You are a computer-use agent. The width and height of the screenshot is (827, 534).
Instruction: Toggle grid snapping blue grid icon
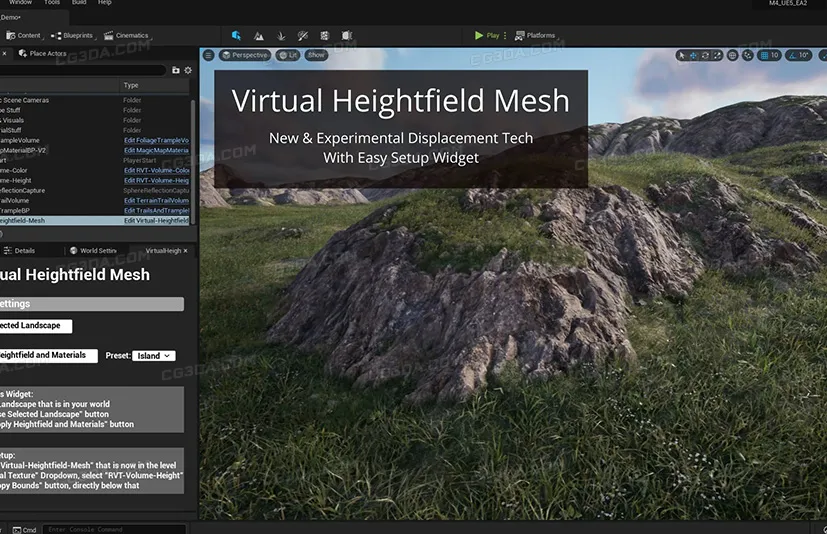pyautogui.click(x=764, y=55)
